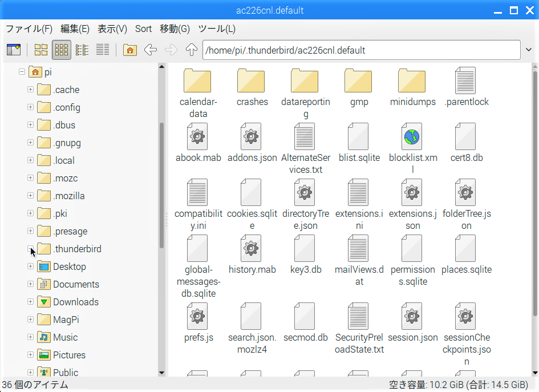Switch to compact view mode
539x392 pixels.
coord(82,50)
